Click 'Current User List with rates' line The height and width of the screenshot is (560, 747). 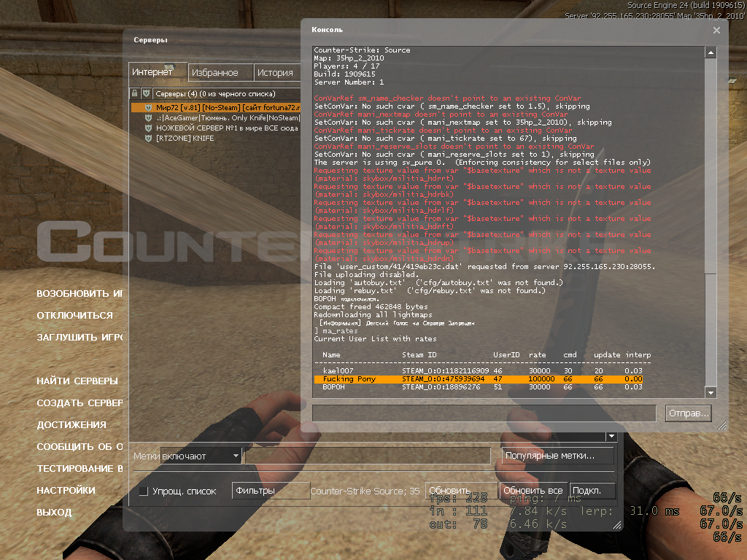(375, 339)
